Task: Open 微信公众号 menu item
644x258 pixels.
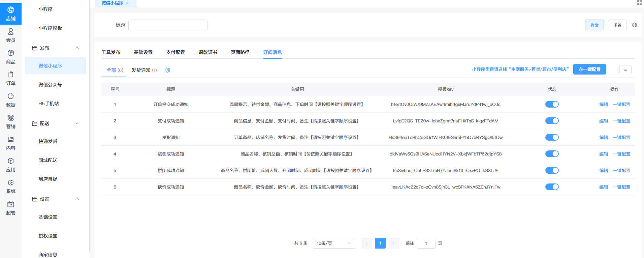Action: [50, 85]
